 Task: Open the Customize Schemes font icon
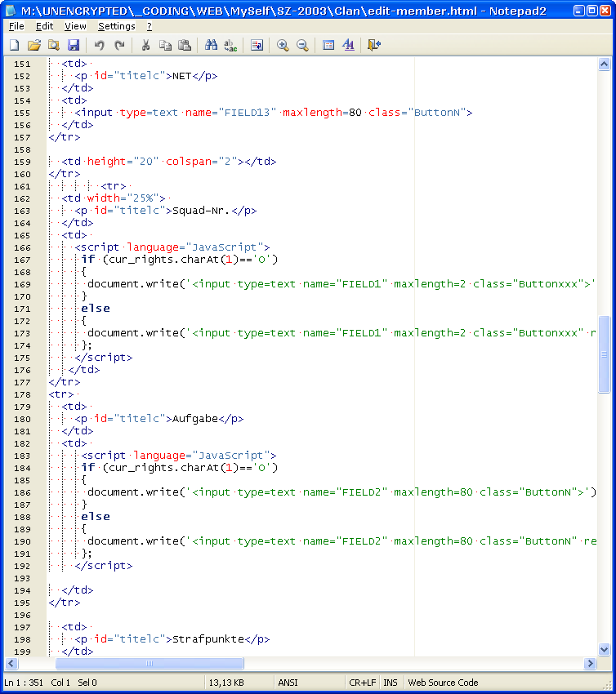tap(349, 45)
